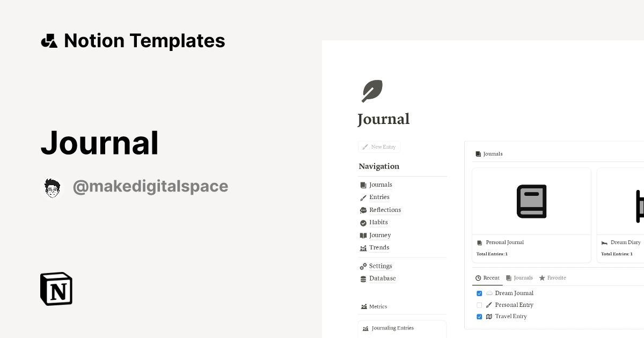
Task: Open Settings via the gear icon
Action: (x=363, y=266)
